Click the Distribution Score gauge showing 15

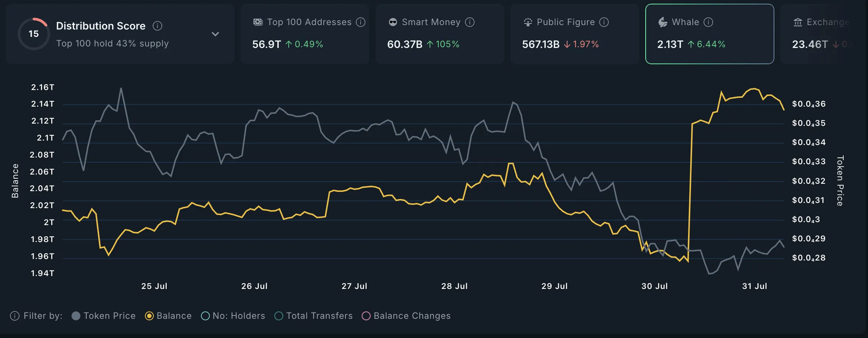34,34
